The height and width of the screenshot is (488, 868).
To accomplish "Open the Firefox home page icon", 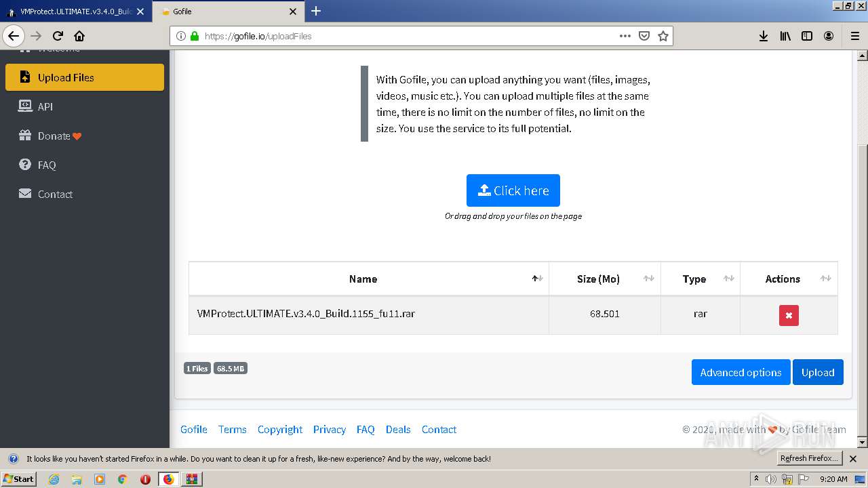I will tap(79, 36).
